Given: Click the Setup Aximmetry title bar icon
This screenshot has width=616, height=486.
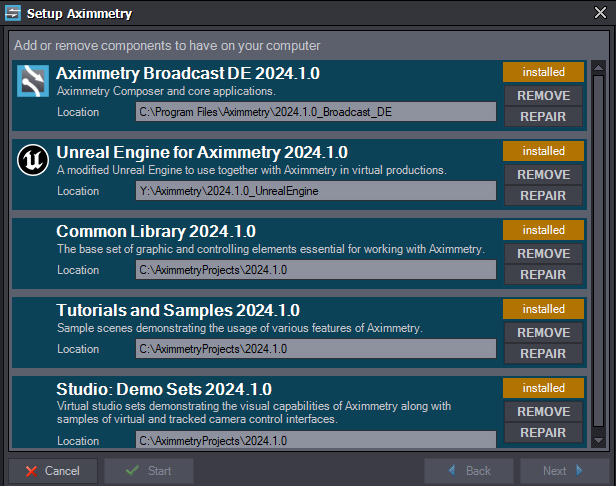Looking at the screenshot, I should coord(14,14).
